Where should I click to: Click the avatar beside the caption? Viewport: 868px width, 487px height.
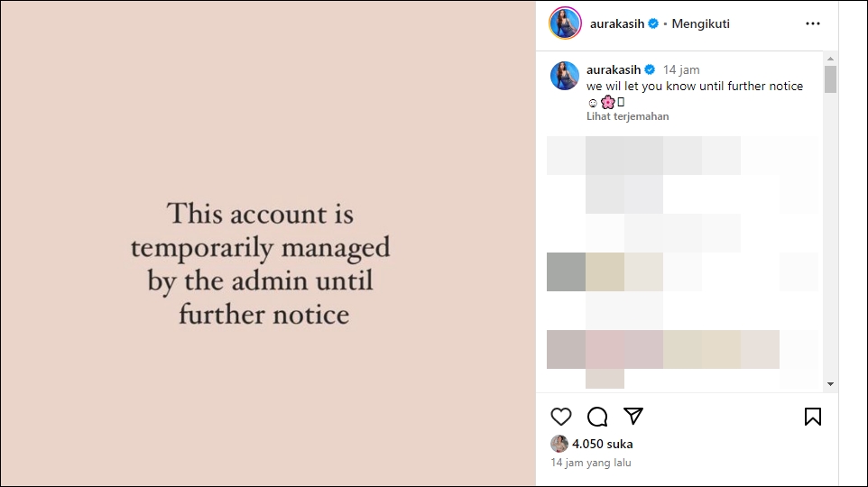[565, 76]
